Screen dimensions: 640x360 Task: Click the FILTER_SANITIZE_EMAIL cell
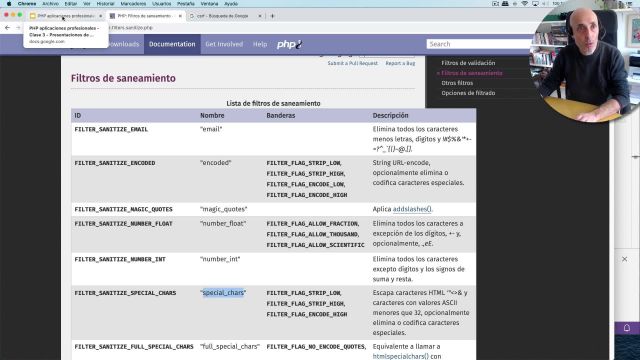(x=111, y=129)
